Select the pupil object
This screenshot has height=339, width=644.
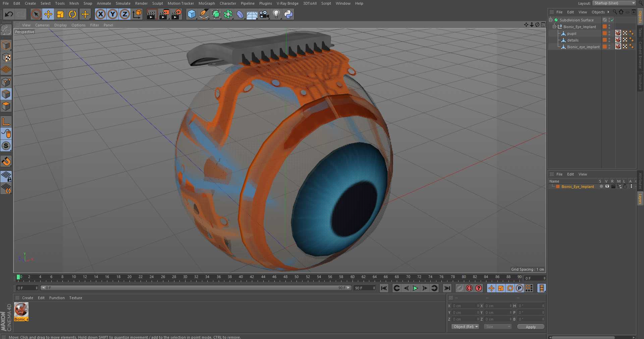coord(572,33)
